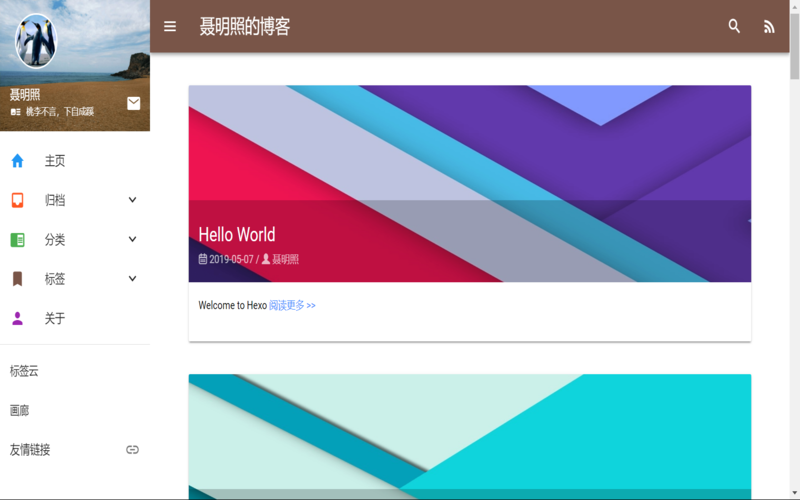Click the green categories icon
The width and height of the screenshot is (800, 500).
pos(17,240)
